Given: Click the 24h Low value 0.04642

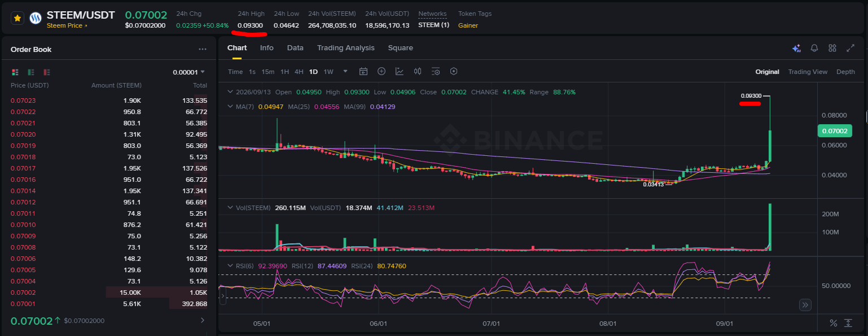Looking at the screenshot, I should click(286, 25).
